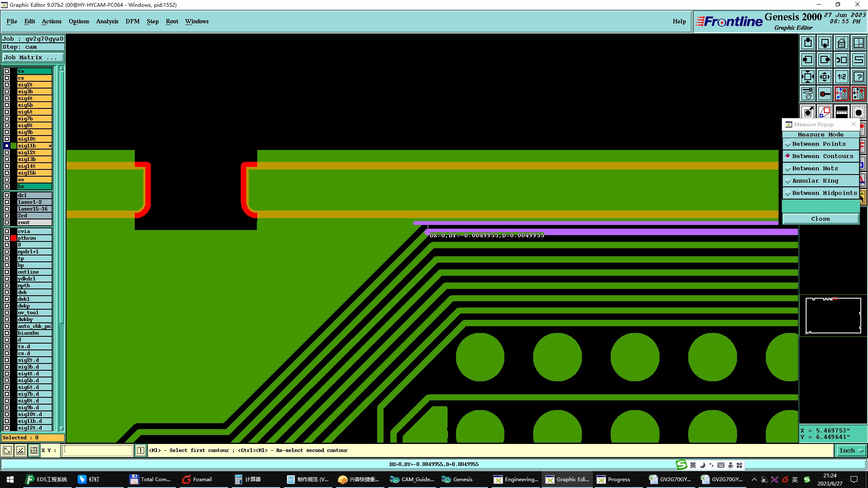Open the Analysis menu
The height and width of the screenshot is (488, 868).
[x=107, y=21]
